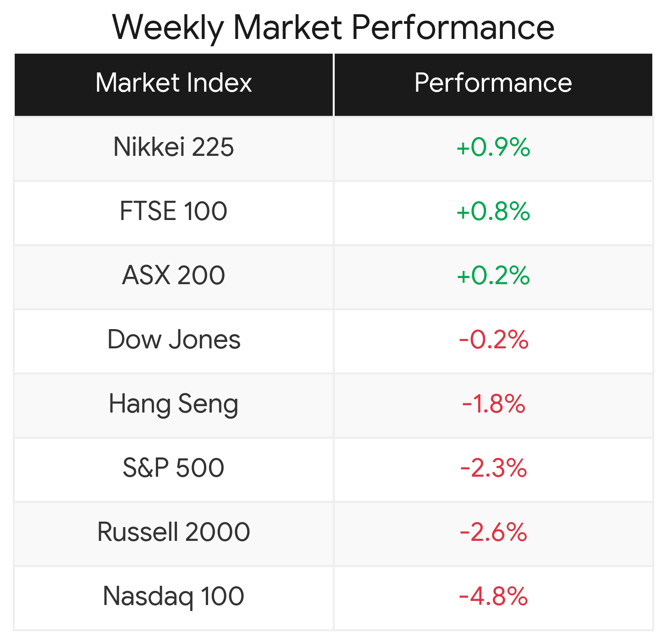Click the Performance column header
The image size is (667, 644).
pyautogui.click(x=493, y=83)
